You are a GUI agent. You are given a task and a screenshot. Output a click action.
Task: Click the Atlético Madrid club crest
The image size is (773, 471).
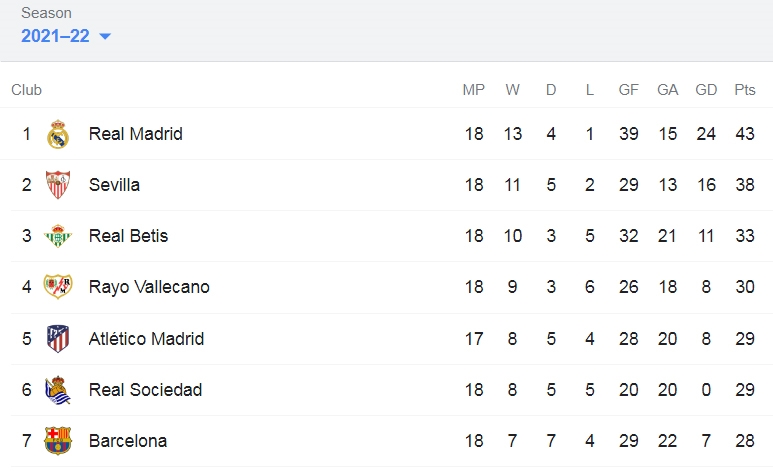(58, 339)
